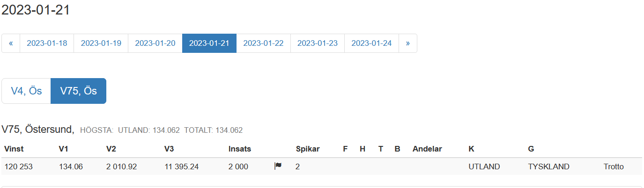The width and height of the screenshot is (644, 188).
Task: Click the active 2023-01-21 date
Action: [209, 43]
